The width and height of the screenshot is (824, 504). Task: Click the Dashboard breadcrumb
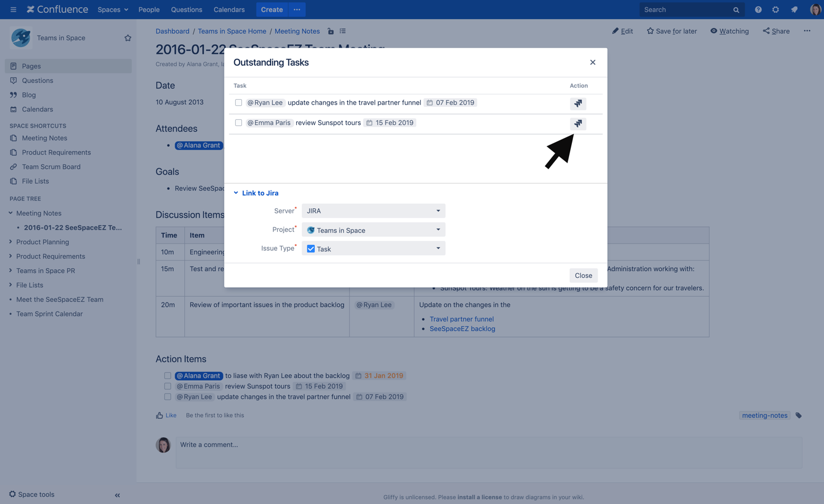point(173,31)
